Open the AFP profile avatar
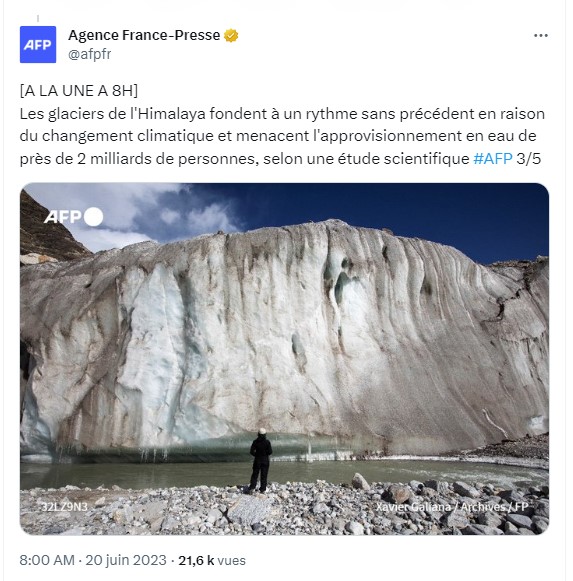573x581 pixels. tap(38, 44)
